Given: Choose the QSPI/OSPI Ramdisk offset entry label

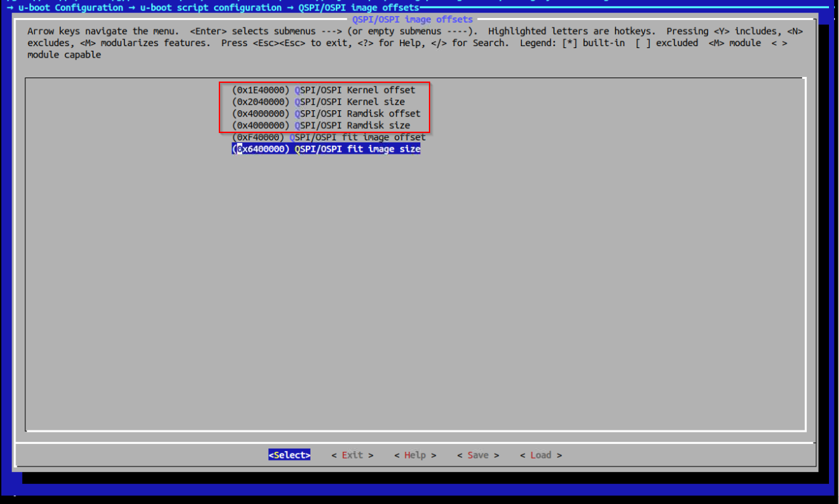Looking at the screenshot, I should point(357,114).
